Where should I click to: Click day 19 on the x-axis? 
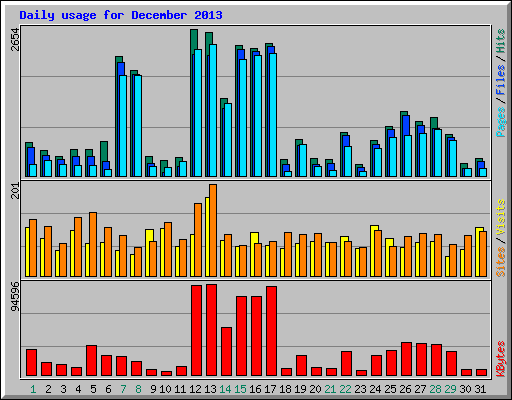300,389
